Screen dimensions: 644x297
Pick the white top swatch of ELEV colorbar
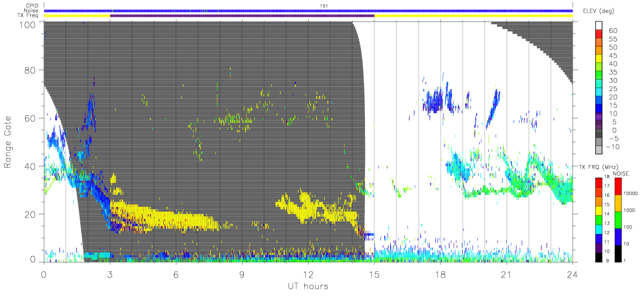599,25
